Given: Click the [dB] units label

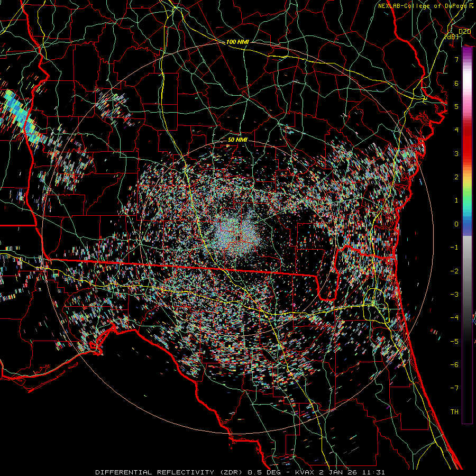Looking at the screenshot, I should click(x=452, y=36).
